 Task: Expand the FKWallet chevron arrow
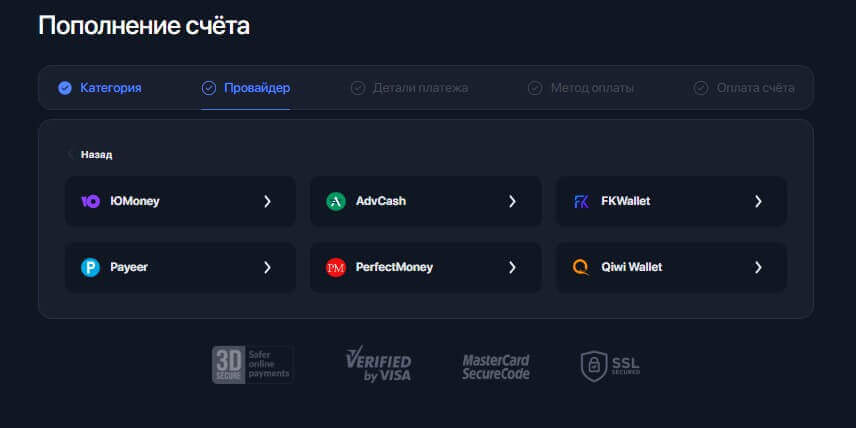(758, 201)
